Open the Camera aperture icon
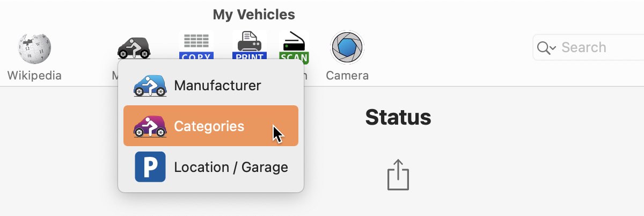The width and height of the screenshot is (644, 216). (x=347, y=47)
